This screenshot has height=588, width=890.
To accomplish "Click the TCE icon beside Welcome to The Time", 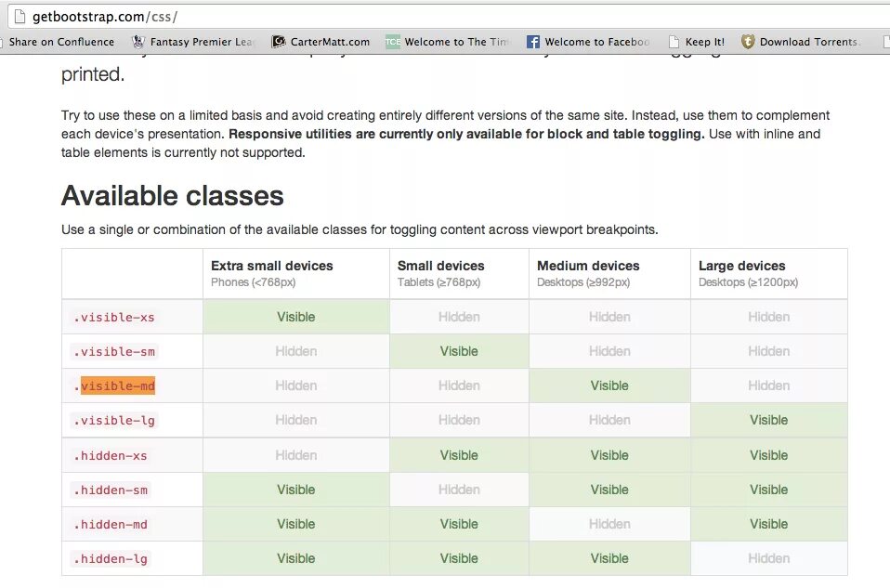I will 392,41.
